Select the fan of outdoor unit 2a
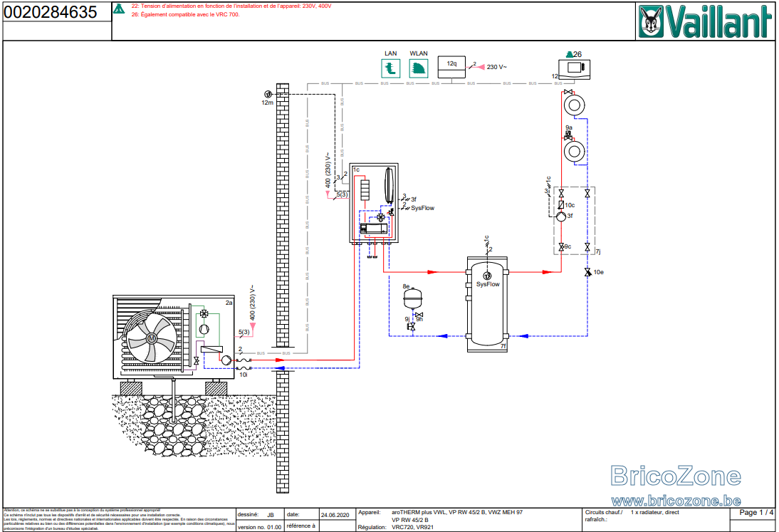The image size is (779, 532). click(x=151, y=339)
